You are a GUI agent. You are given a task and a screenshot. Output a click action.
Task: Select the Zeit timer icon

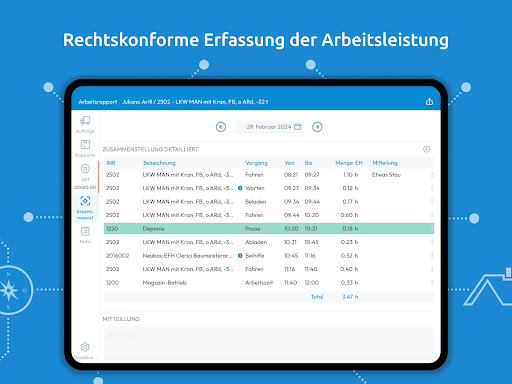[85, 169]
